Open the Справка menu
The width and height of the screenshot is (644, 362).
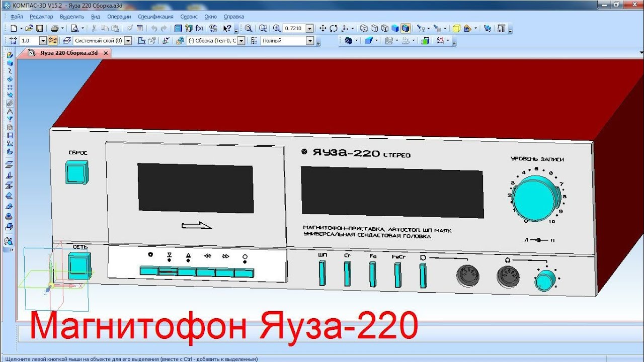pos(234,17)
